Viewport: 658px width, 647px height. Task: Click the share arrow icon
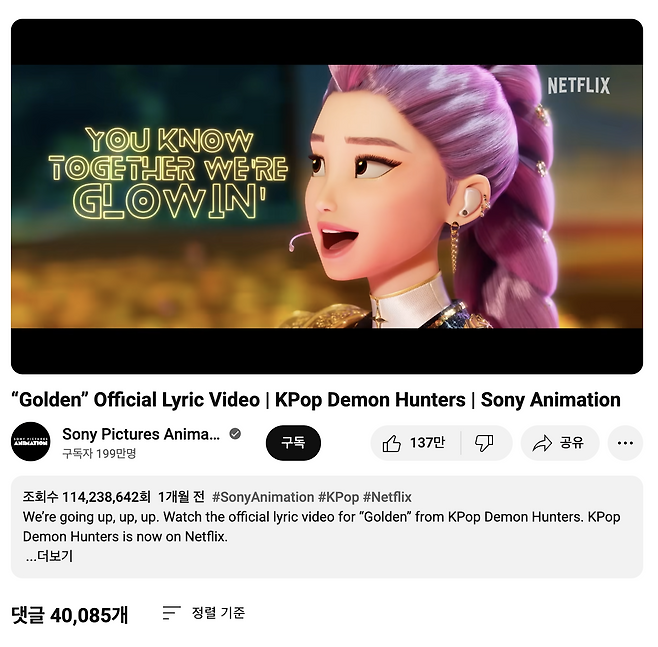pyautogui.click(x=542, y=443)
